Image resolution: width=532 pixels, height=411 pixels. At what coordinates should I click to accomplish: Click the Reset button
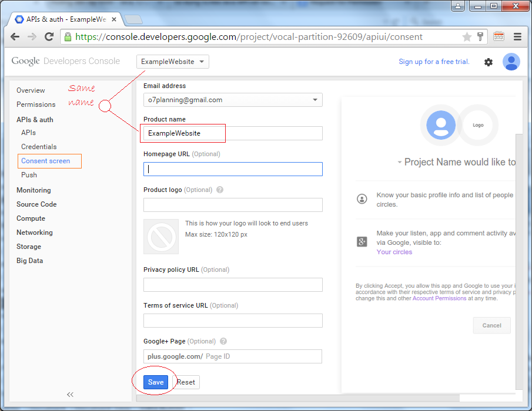coord(186,382)
